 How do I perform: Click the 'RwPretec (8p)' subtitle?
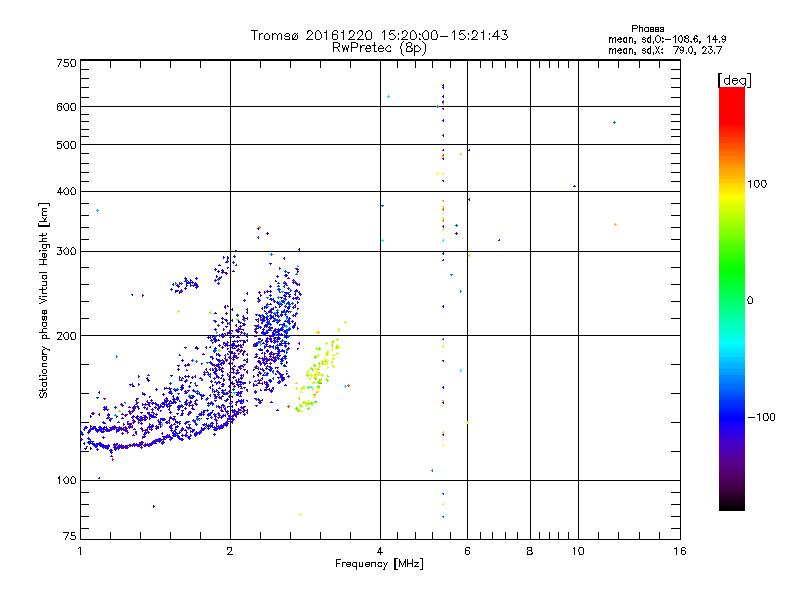[x=379, y=48]
